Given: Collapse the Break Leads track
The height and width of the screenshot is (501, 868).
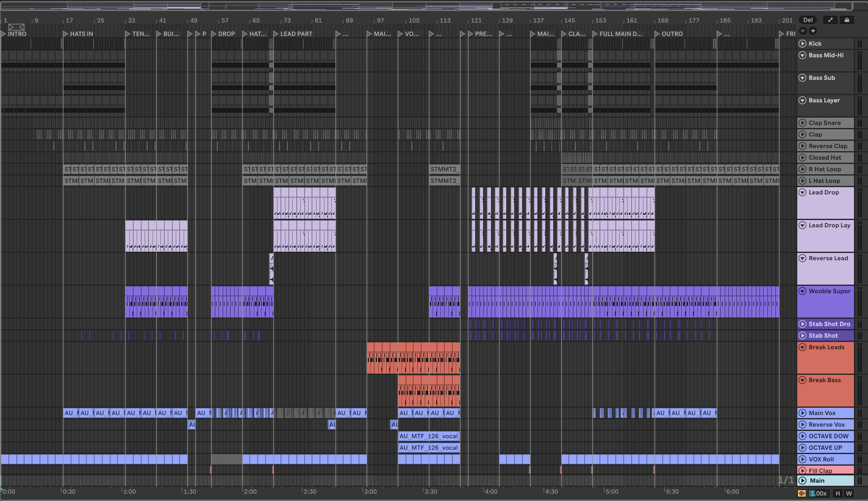Looking at the screenshot, I should [x=802, y=347].
